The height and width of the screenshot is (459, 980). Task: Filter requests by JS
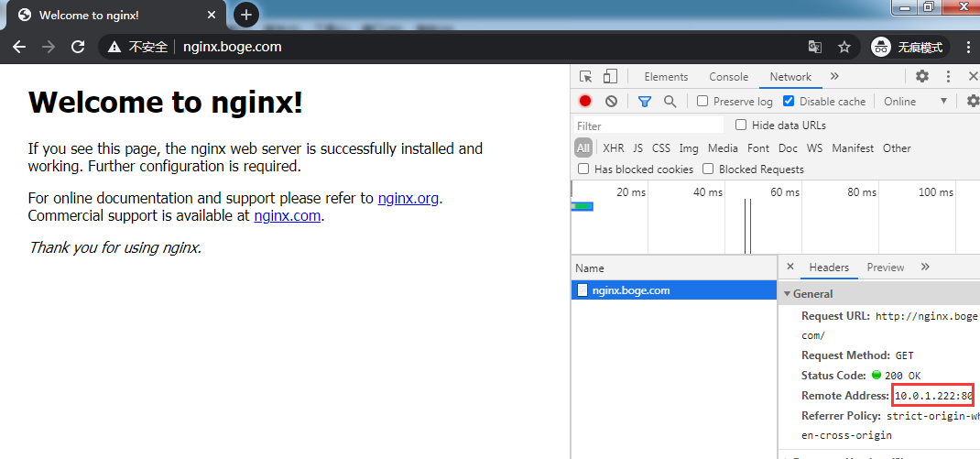point(638,148)
